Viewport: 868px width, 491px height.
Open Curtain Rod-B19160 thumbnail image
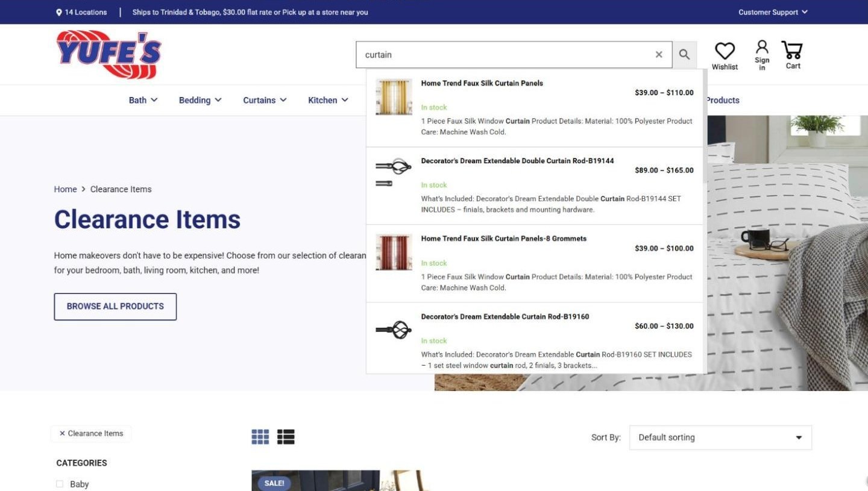[x=394, y=330]
